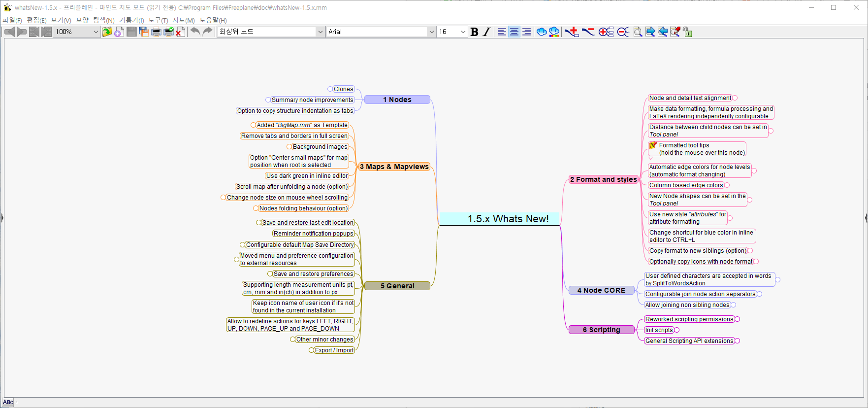The width and height of the screenshot is (868, 408).
Task: Add a cloud to the node
Action: pyautogui.click(x=542, y=32)
